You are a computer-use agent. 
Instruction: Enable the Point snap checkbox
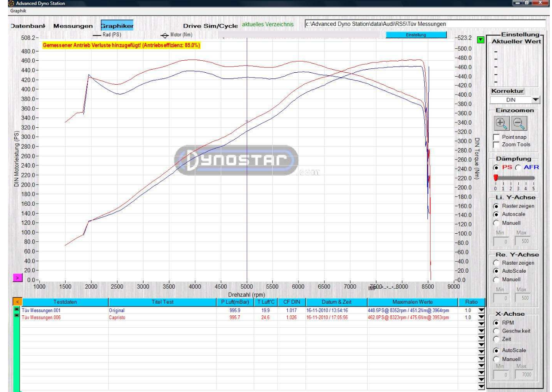496,137
